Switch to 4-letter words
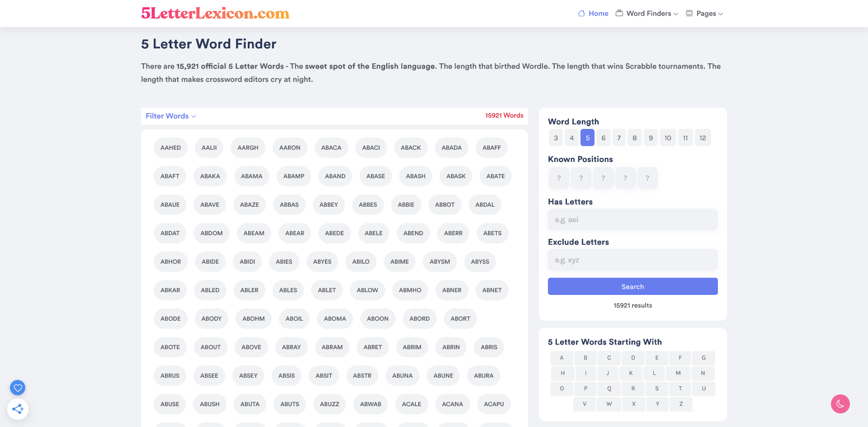 (571, 138)
